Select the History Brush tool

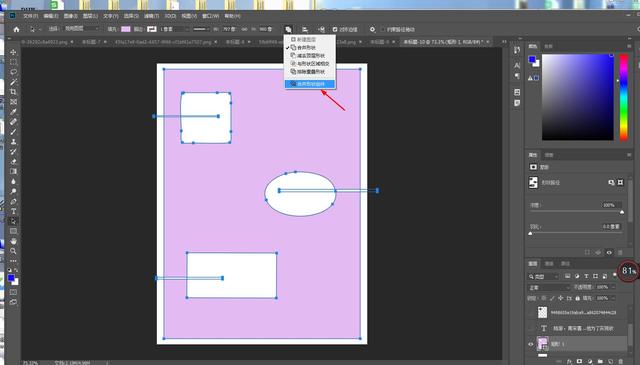click(13, 151)
